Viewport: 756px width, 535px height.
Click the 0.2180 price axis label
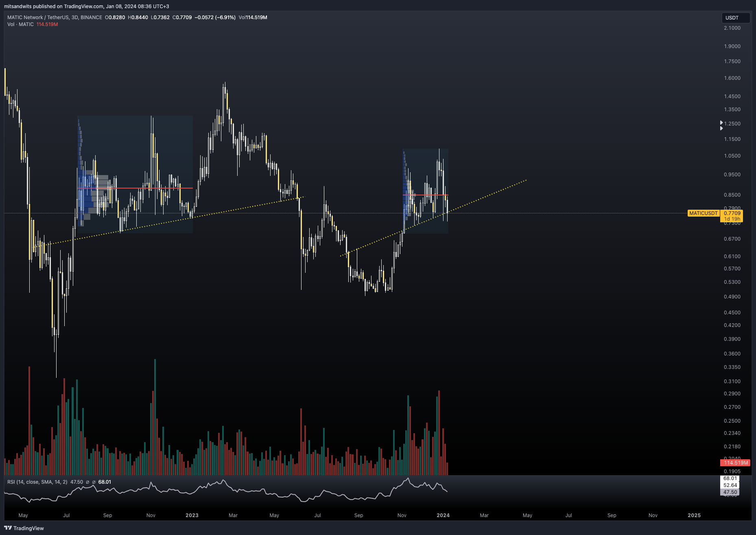point(732,447)
